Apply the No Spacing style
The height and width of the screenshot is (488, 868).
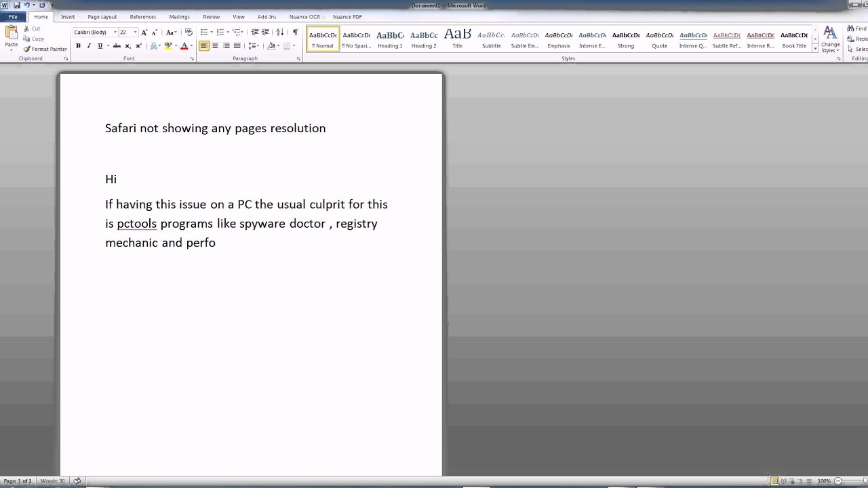coord(357,39)
